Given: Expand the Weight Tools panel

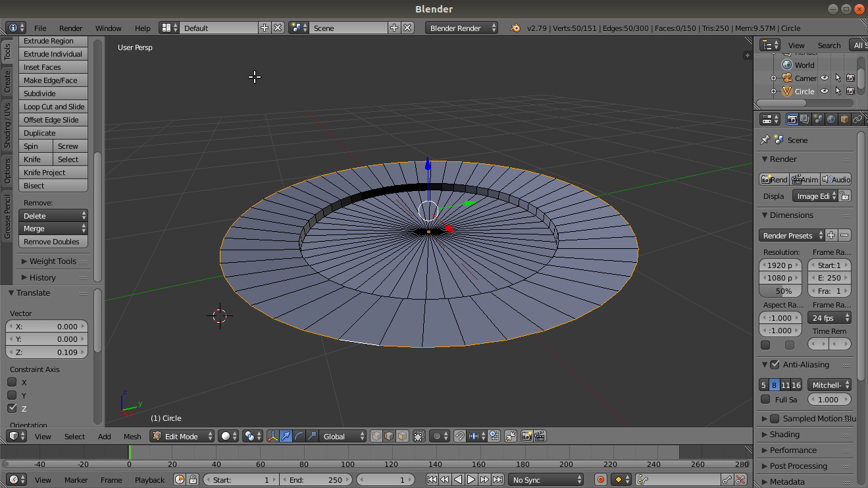Looking at the screenshot, I should (53, 261).
